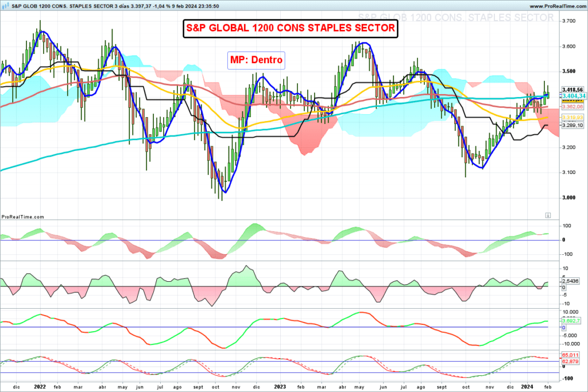Click the yellow 3.319,93 moving average label

[572, 118]
